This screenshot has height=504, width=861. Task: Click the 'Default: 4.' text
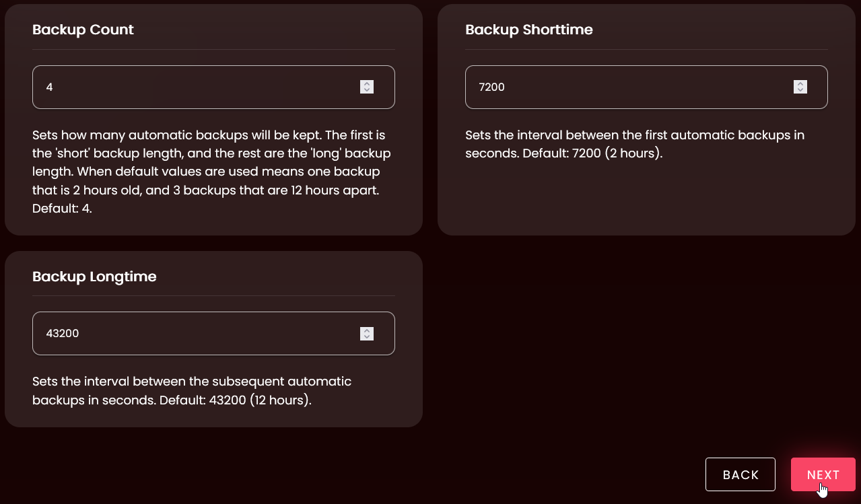62,209
